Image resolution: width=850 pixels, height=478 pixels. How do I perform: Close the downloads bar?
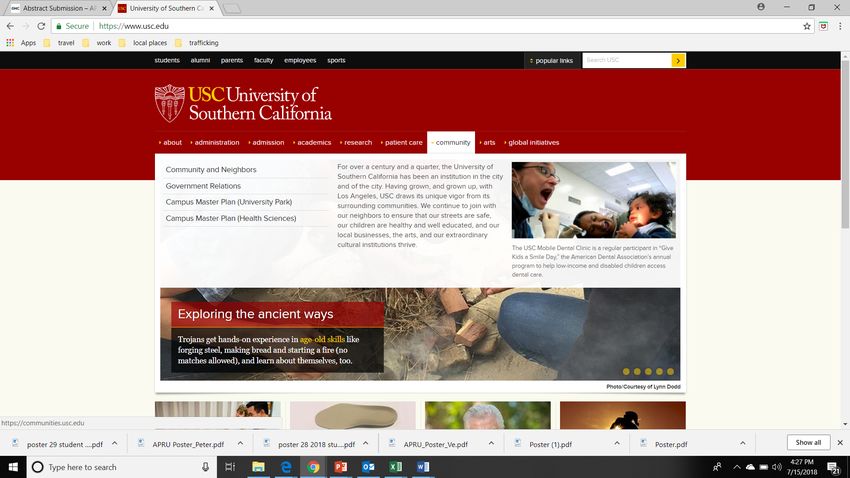click(840, 443)
